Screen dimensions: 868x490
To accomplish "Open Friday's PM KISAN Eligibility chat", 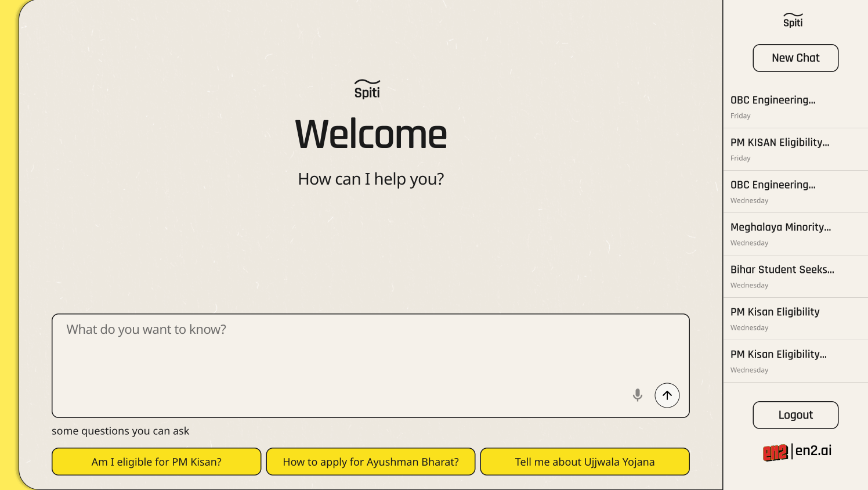I will (x=795, y=149).
